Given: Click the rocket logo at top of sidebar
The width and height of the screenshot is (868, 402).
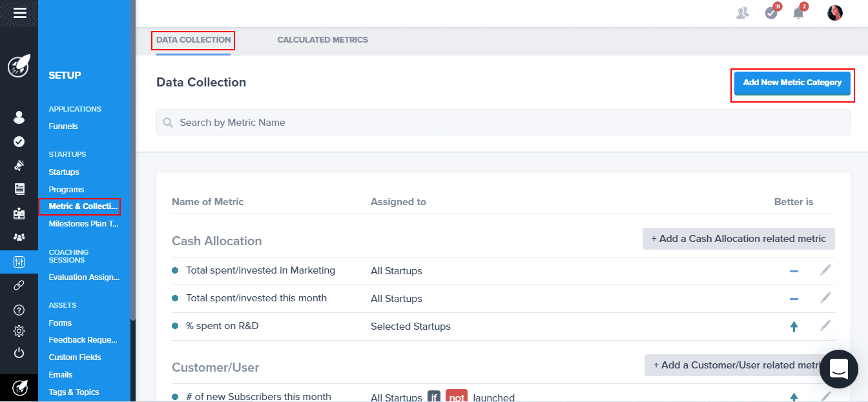Looking at the screenshot, I should click(x=19, y=66).
